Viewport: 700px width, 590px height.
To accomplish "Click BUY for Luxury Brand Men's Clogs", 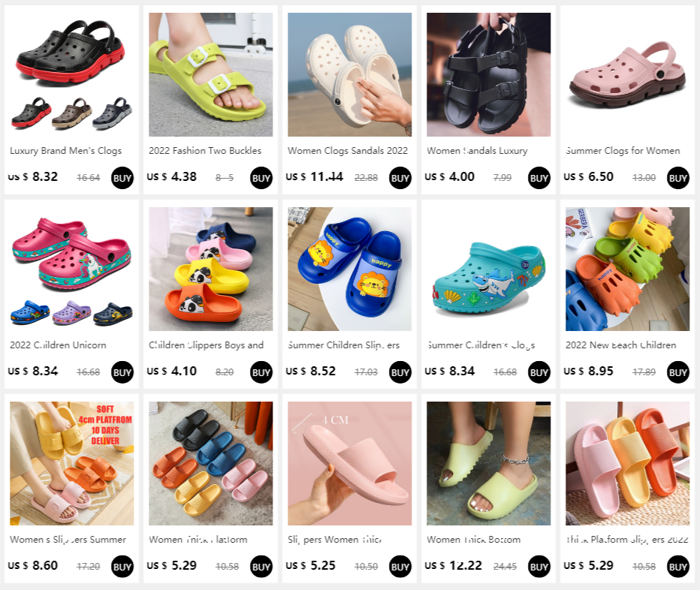I will click(122, 178).
